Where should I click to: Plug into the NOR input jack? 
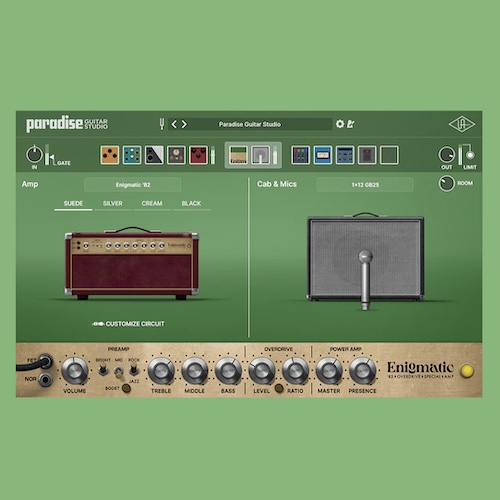point(45,379)
